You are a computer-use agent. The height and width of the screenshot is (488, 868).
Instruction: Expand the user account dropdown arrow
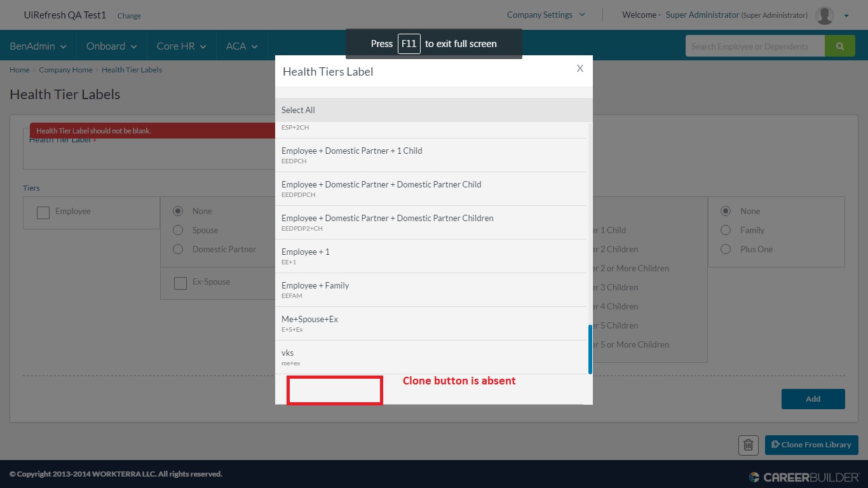click(x=846, y=16)
